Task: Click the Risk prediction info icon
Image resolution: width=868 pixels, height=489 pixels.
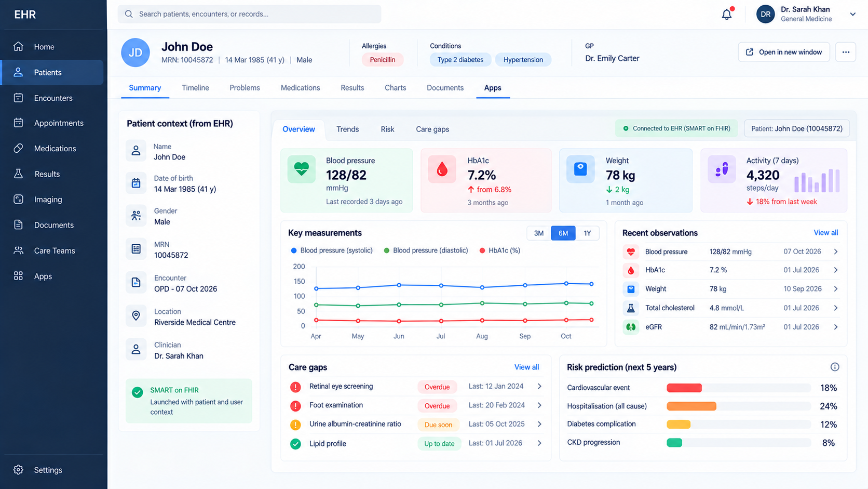Action: [x=835, y=367]
